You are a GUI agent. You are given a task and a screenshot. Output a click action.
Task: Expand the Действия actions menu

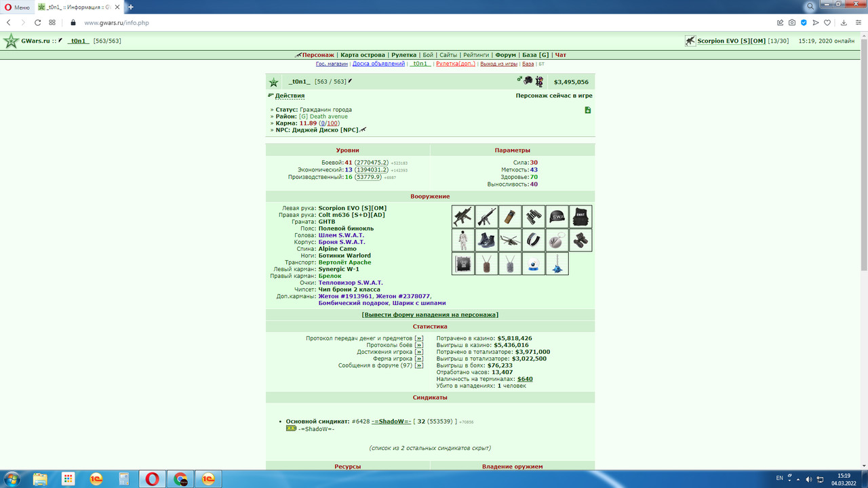point(290,96)
